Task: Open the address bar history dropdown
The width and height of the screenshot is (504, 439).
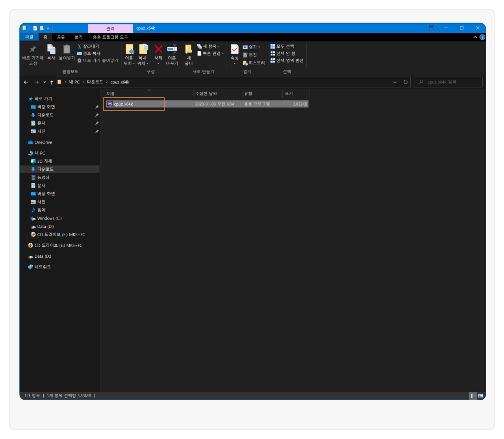Action: pyautogui.click(x=395, y=82)
